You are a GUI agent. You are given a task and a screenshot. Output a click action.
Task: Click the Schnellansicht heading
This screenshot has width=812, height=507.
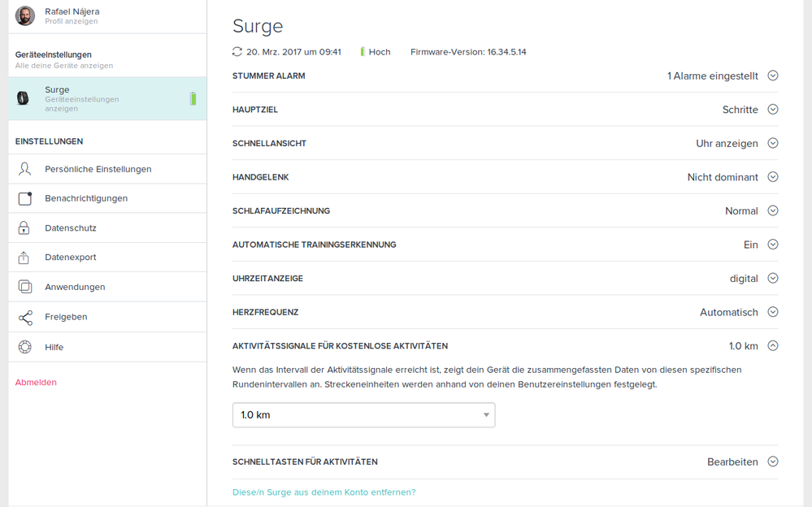[x=269, y=143]
